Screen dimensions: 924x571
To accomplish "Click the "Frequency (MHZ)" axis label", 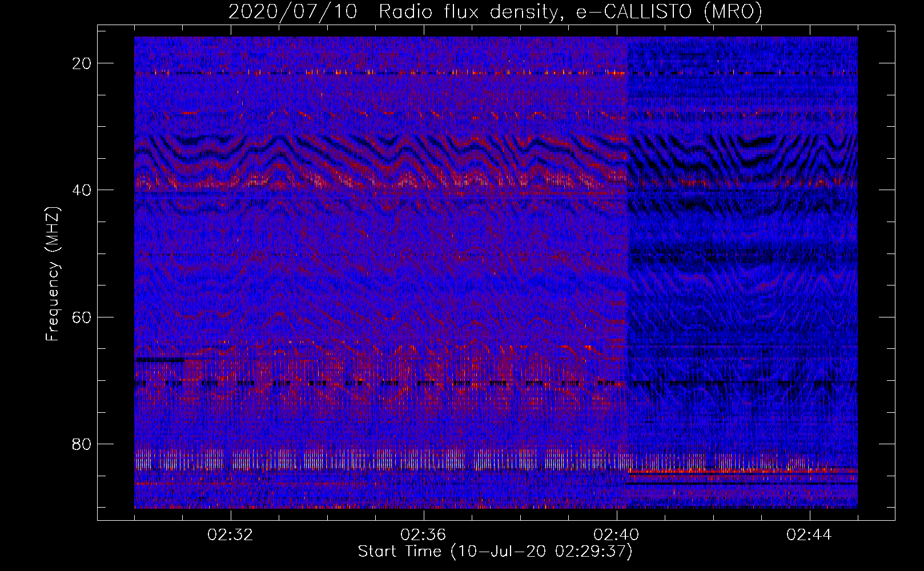I will point(53,274).
